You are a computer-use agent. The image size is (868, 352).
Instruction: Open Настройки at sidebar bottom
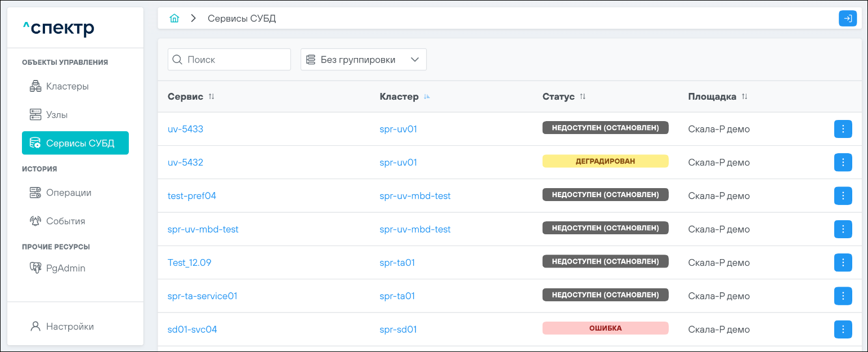point(69,327)
